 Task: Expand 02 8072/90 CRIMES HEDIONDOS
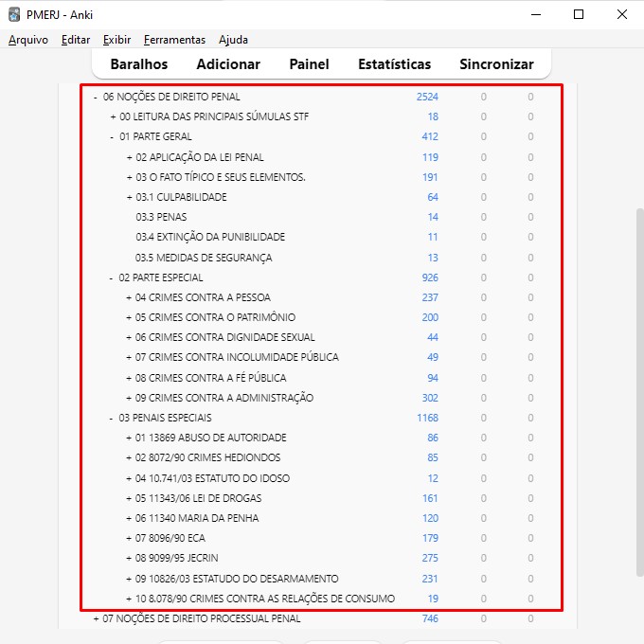click(129, 458)
